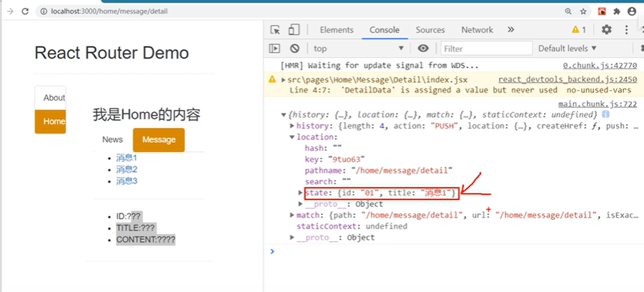Select the News tab
Viewport: 644px width, 292px height.
pyautogui.click(x=112, y=139)
